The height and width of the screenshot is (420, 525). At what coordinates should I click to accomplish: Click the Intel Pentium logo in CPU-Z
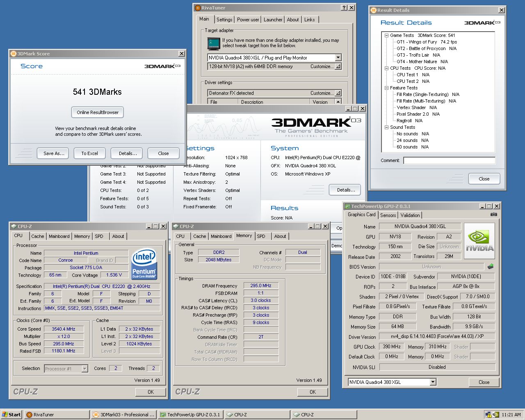point(144,264)
